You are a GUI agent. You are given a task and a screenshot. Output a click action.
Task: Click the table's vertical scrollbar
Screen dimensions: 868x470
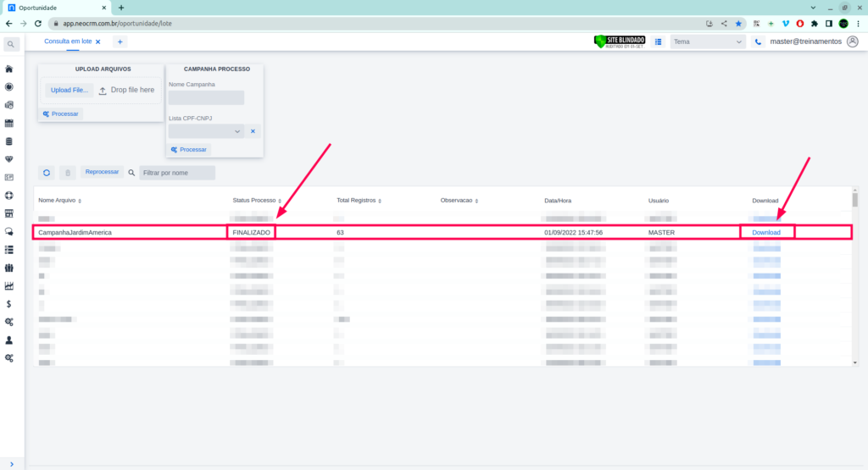(854, 202)
